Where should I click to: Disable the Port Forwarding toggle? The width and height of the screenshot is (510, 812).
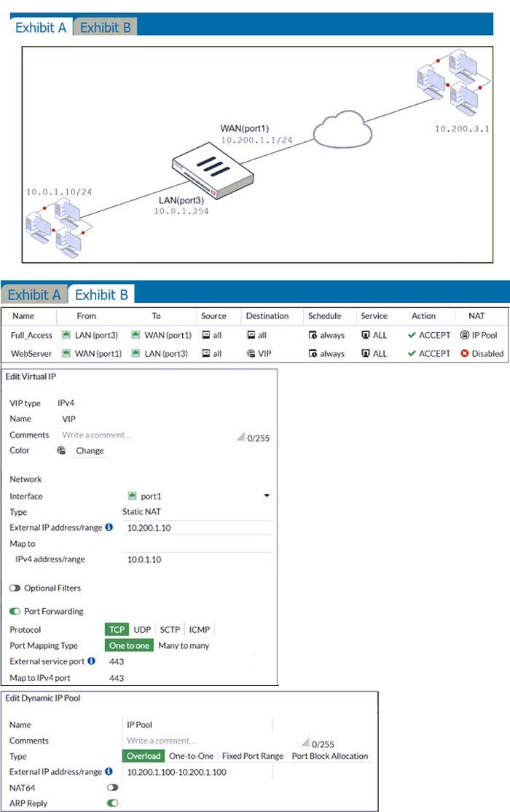[x=15, y=612]
